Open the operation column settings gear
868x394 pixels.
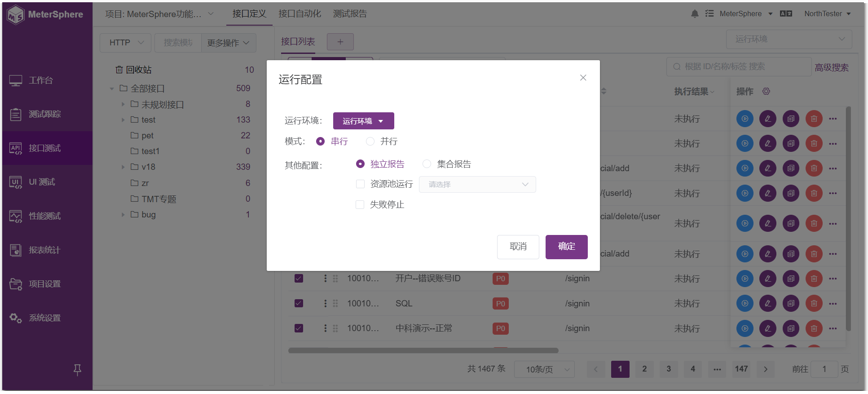(x=766, y=91)
